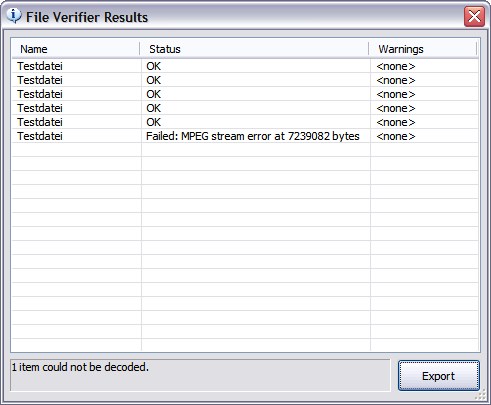Sort by the Name column header
The height and width of the screenshot is (405, 491).
pos(76,49)
